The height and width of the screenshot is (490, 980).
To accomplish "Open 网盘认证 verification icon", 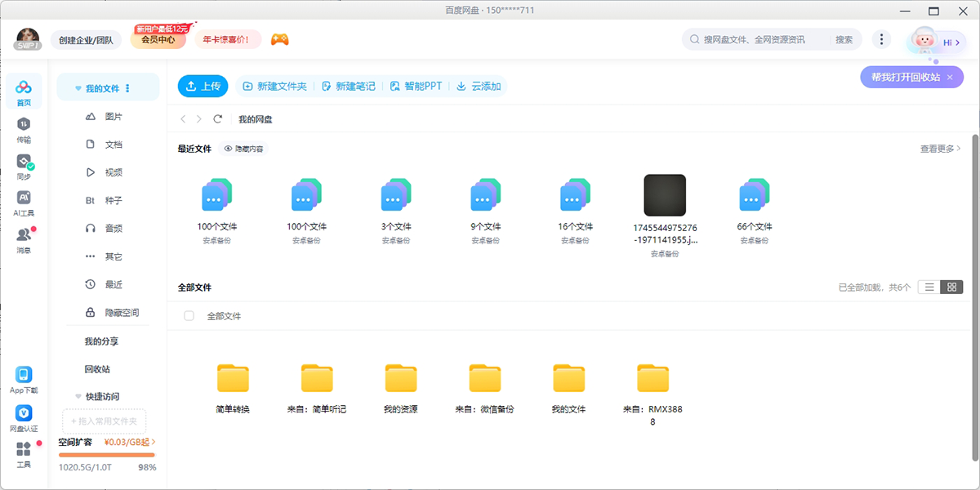I will click(24, 419).
